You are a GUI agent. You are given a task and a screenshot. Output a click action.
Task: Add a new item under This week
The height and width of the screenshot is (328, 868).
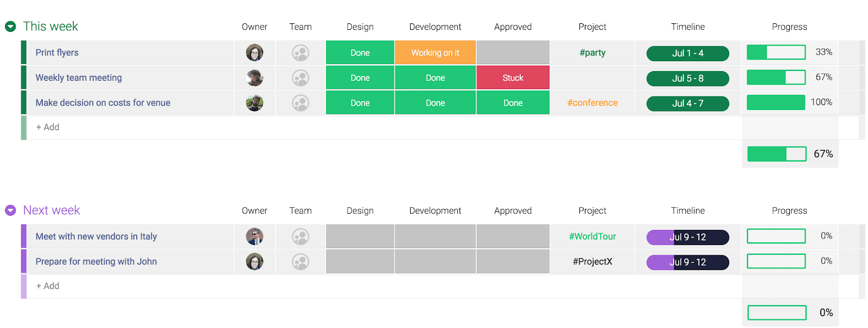point(48,127)
